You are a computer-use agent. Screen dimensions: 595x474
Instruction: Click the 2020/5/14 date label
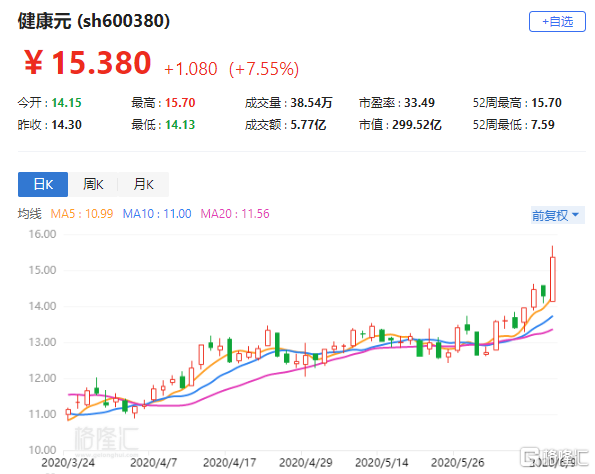[381, 463]
